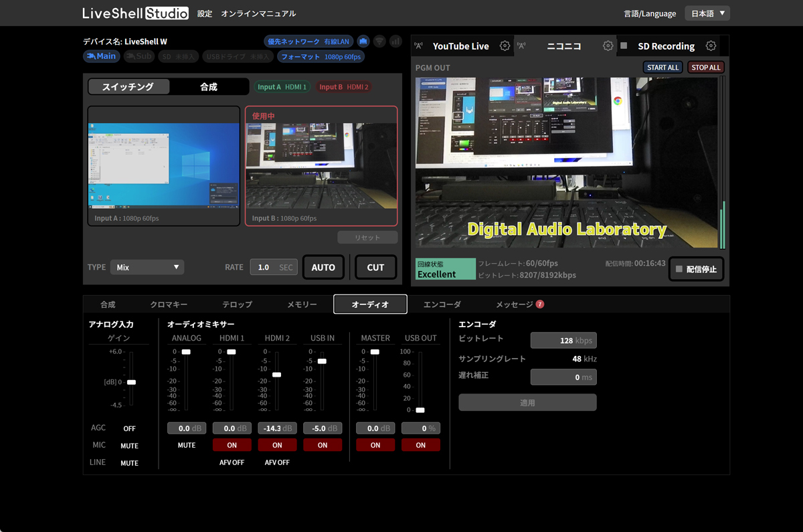This screenshot has width=803, height=532.
Task: Toggle AGC OFF setting
Action: tap(129, 428)
